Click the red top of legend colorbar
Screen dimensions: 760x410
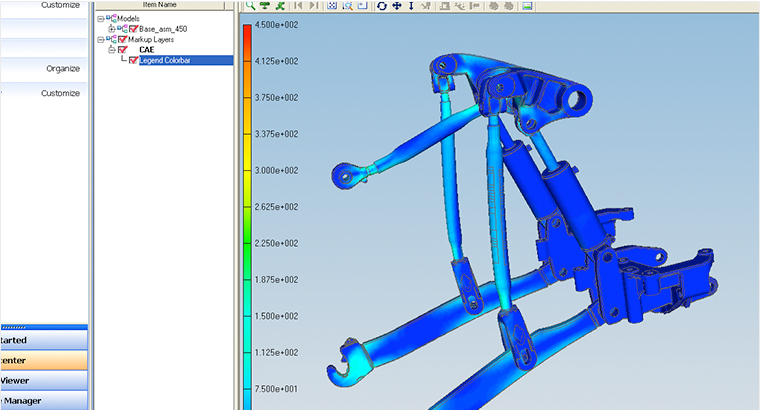246,30
